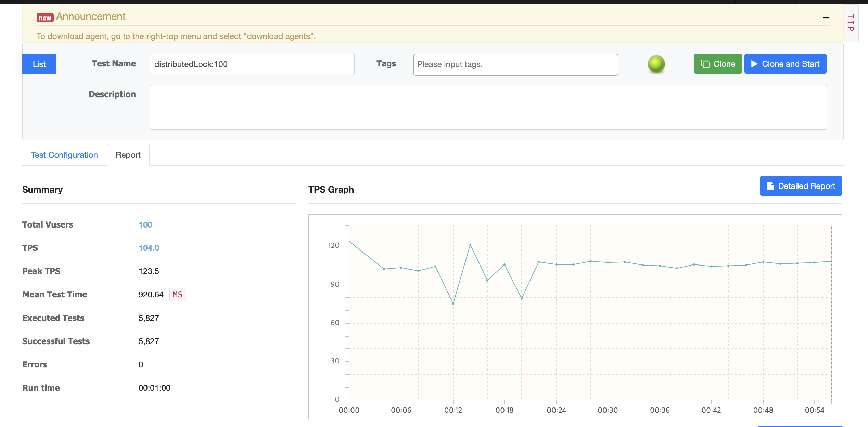Image resolution: width=868 pixels, height=427 pixels.
Task: Select the Report tab
Action: [128, 155]
